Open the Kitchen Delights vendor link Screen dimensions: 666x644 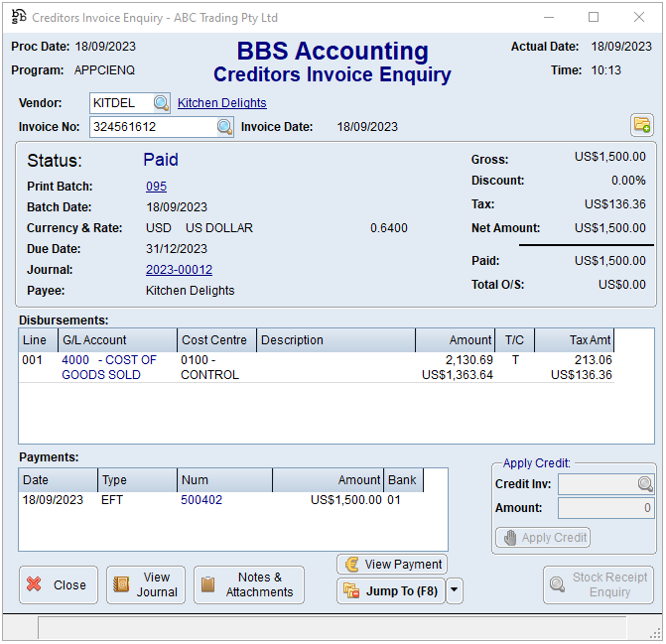point(221,103)
